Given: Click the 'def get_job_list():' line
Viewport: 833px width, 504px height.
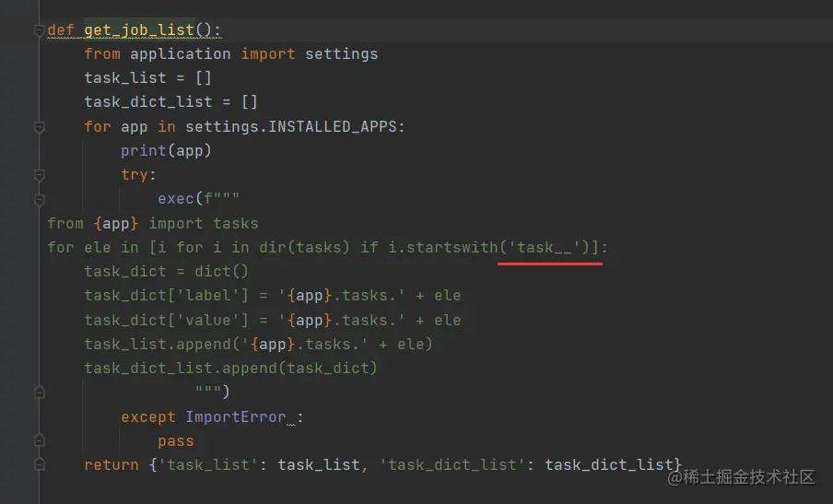Looking at the screenshot, I should click(x=134, y=30).
